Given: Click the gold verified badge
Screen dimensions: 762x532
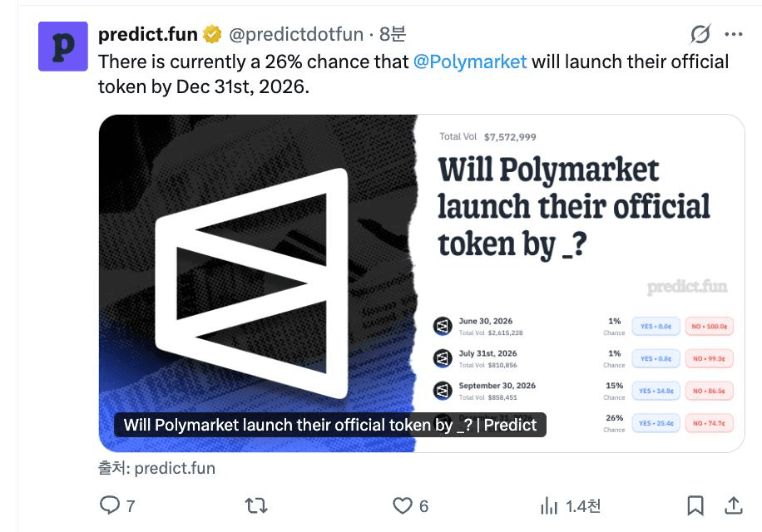Looking at the screenshot, I should click(x=212, y=34).
